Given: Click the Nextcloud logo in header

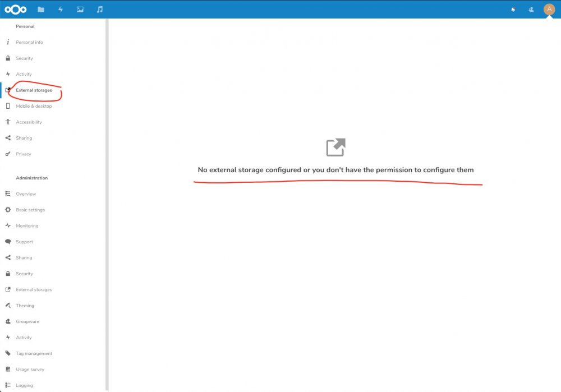Looking at the screenshot, I should pyautogui.click(x=15, y=10).
